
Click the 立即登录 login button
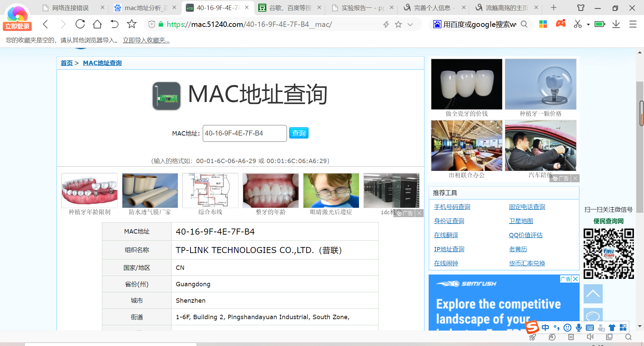(17, 26)
